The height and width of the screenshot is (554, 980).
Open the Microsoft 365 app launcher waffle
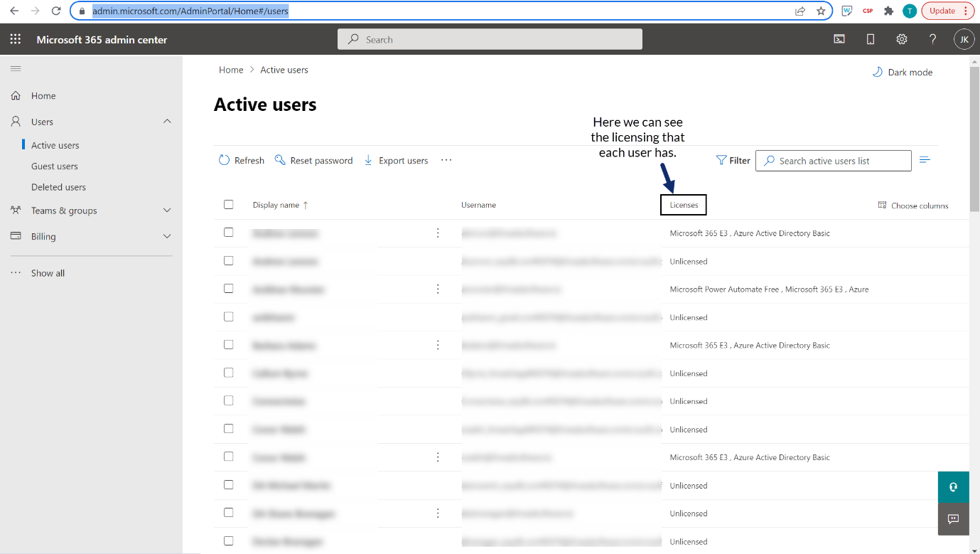(x=15, y=39)
